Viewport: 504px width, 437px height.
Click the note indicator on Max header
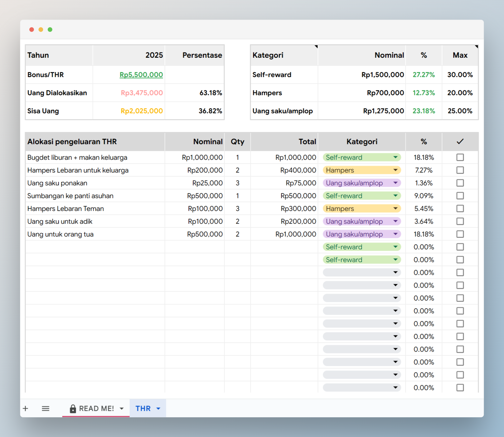click(476, 47)
